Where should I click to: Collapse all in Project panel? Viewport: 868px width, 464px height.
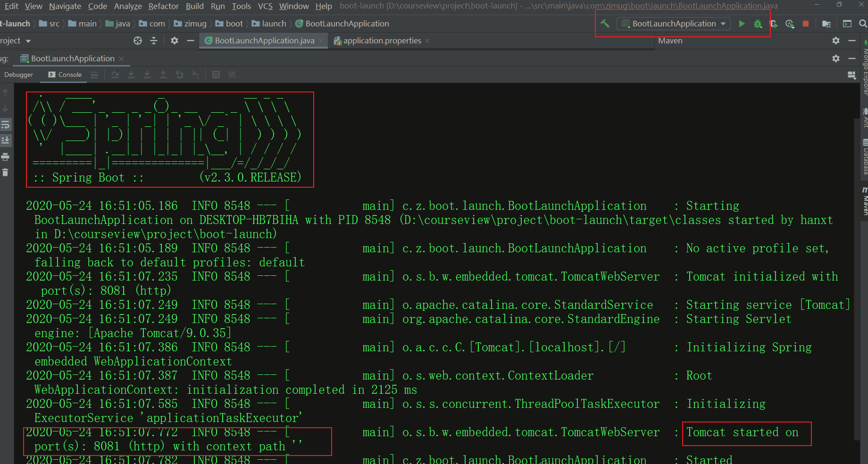154,41
